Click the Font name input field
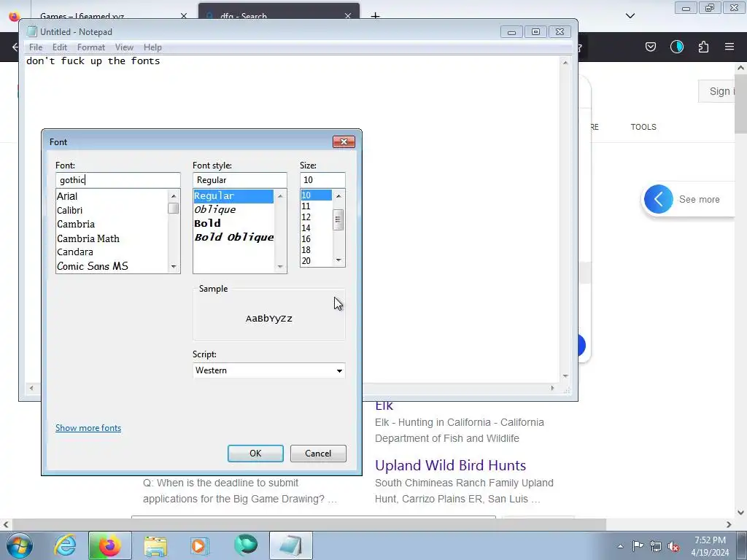 pos(117,180)
